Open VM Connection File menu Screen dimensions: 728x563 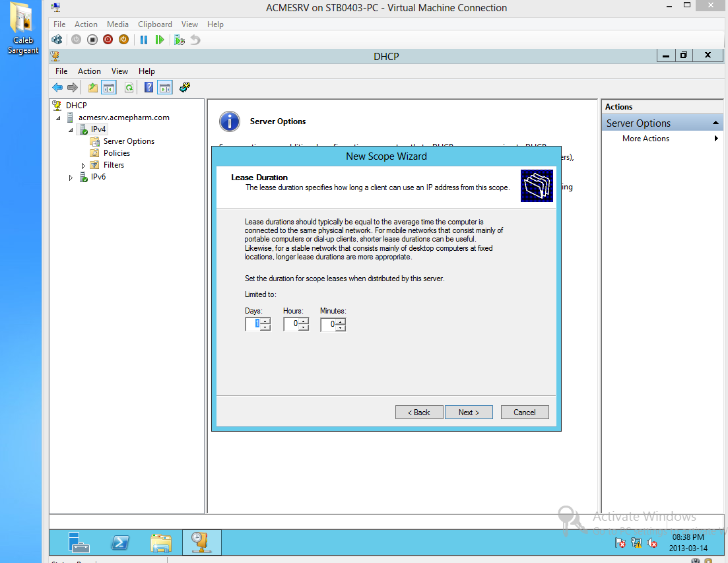click(x=59, y=24)
